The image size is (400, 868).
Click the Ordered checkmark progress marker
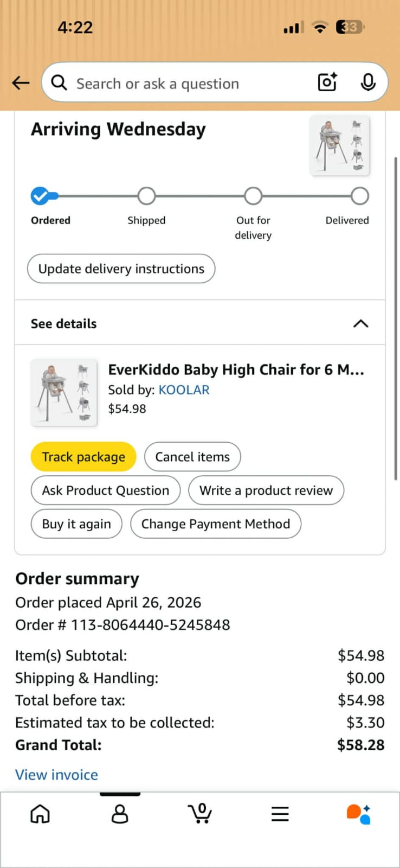point(40,196)
